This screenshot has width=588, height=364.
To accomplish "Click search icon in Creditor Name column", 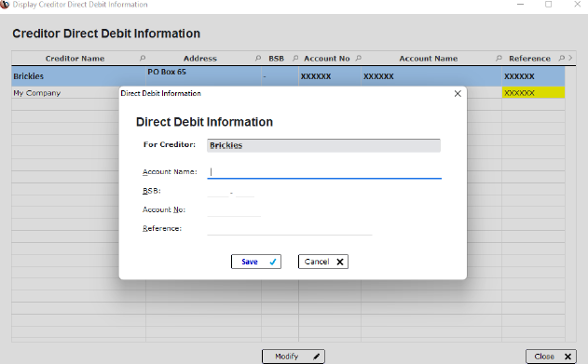I will [143, 59].
